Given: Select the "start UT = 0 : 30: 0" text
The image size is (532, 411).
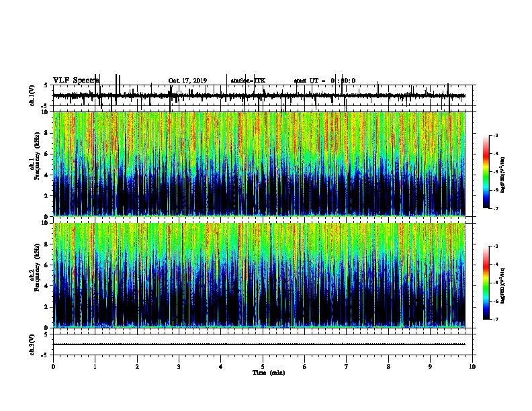Looking at the screenshot, I should (x=324, y=81).
